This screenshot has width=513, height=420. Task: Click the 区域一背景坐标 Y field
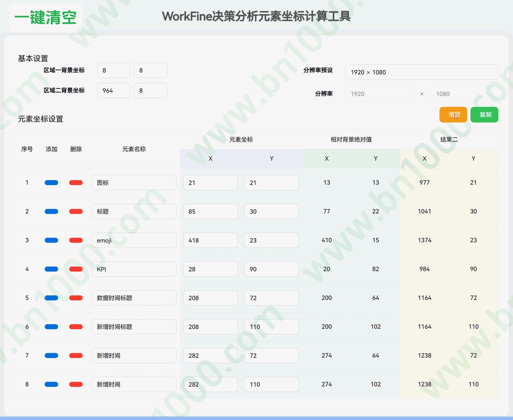coord(151,70)
